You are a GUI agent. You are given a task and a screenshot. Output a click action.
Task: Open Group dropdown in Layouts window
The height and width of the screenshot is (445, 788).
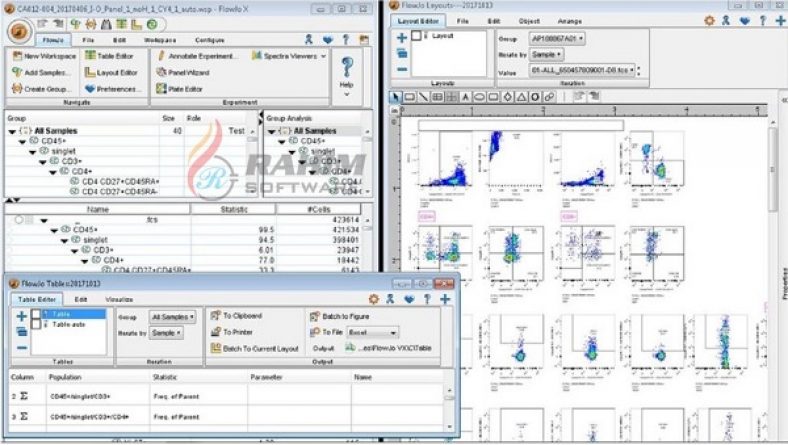click(557, 38)
